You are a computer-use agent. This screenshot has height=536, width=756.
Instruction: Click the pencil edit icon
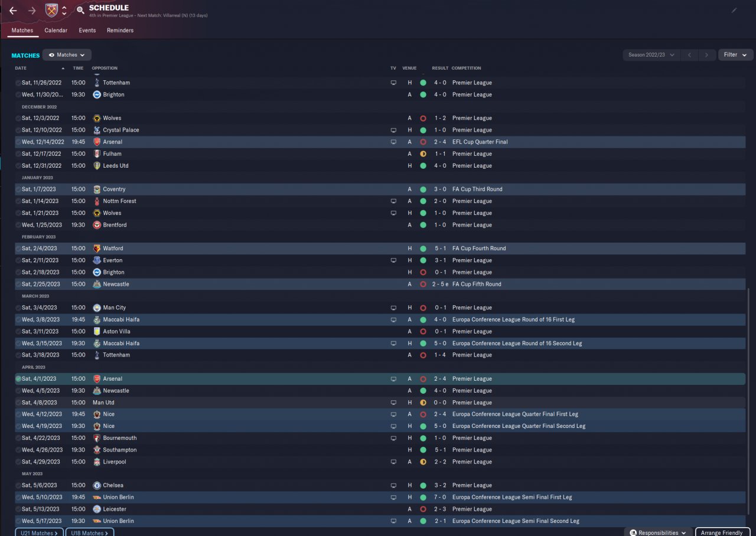(x=734, y=10)
